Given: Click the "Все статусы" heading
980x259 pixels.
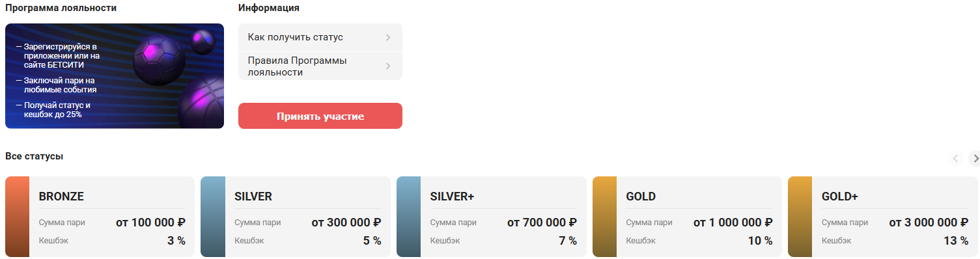Looking at the screenshot, I should [34, 156].
